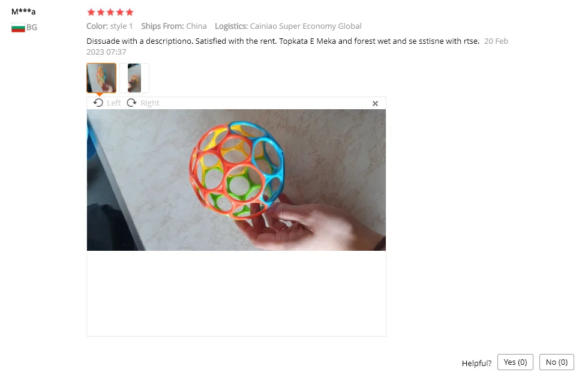Click the Cainiao Super Economy Global text
The width and height of the screenshot is (588, 384).
coord(305,26)
